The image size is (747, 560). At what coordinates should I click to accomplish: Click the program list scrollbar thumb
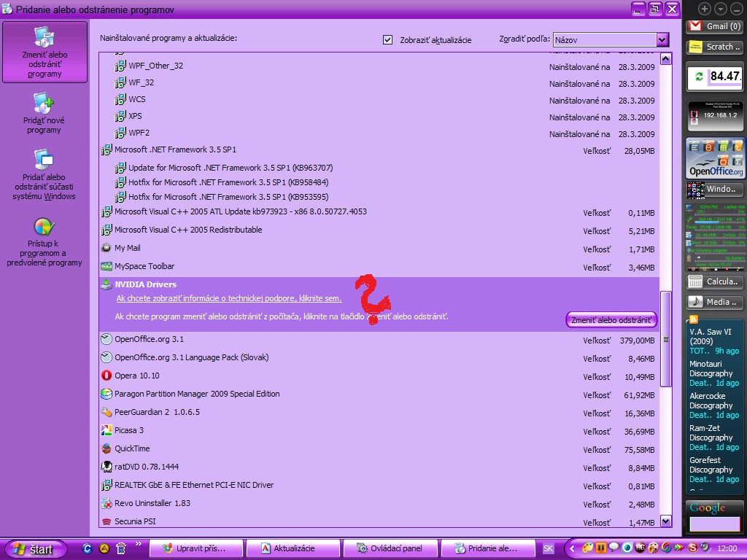coord(665,339)
